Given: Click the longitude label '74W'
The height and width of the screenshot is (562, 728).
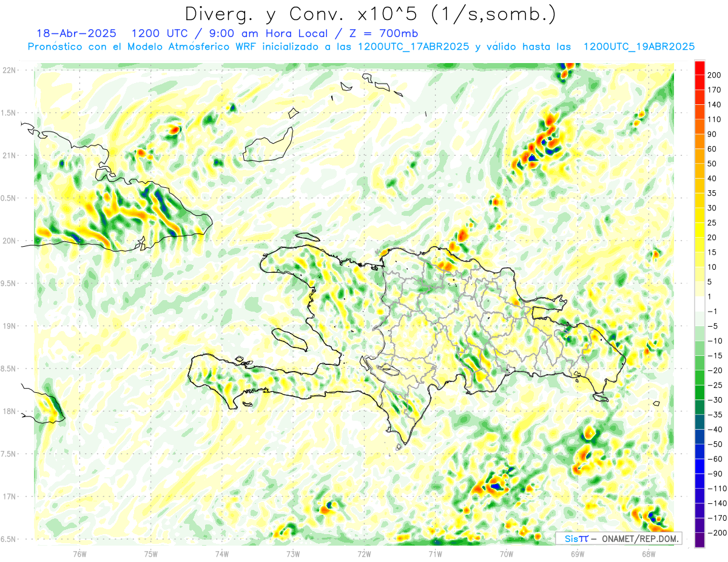Looking at the screenshot, I should [x=222, y=554].
